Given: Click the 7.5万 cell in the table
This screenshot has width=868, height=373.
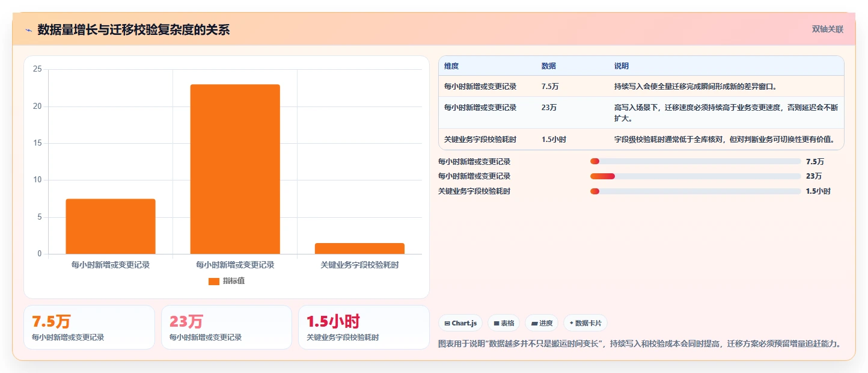Looking at the screenshot, I should point(550,87).
